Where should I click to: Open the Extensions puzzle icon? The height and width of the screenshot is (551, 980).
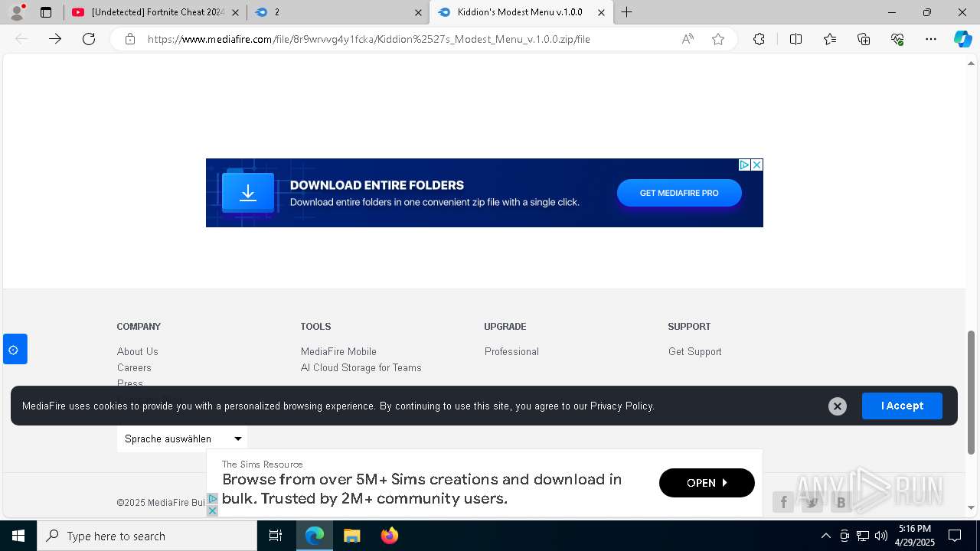click(x=759, y=39)
